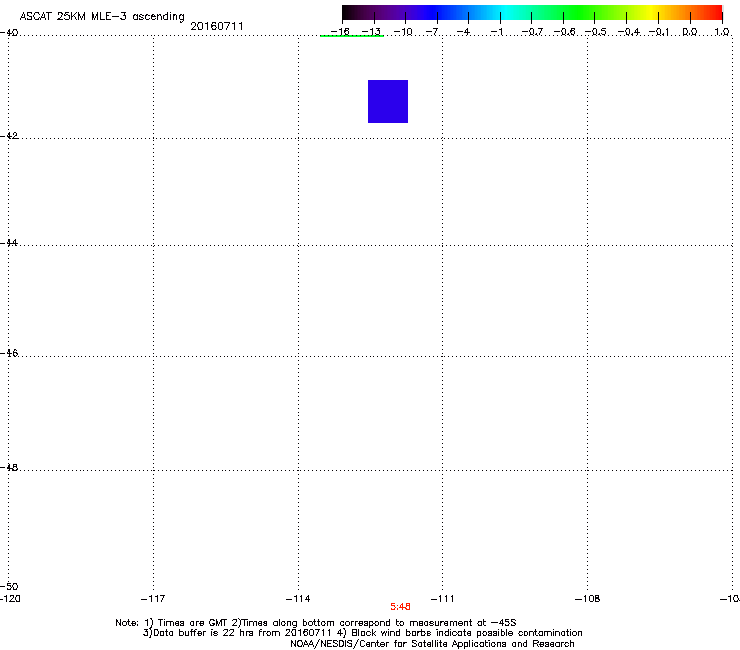Click the rainbow color scale bar
This screenshot has height=650, width=740.
coord(532,12)
